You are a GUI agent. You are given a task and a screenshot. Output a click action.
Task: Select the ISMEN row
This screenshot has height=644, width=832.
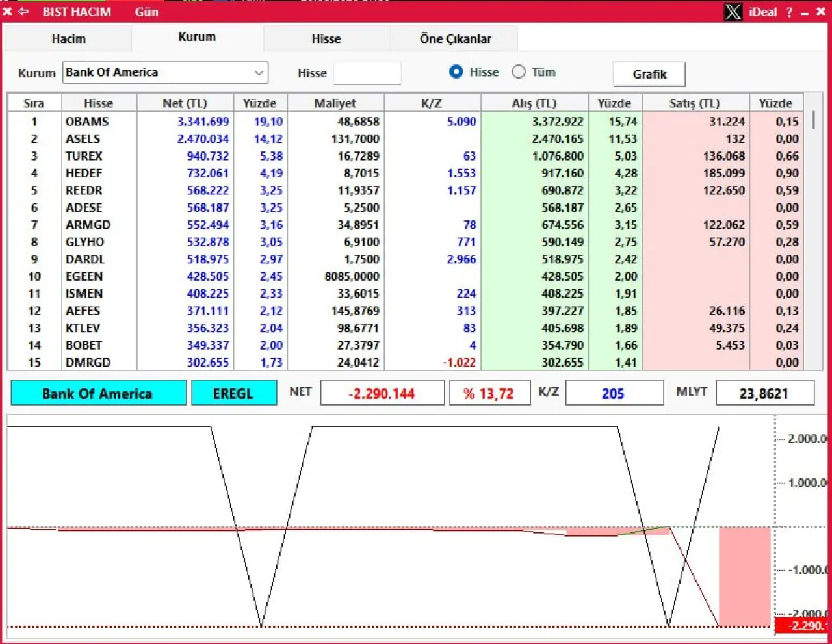405,294
